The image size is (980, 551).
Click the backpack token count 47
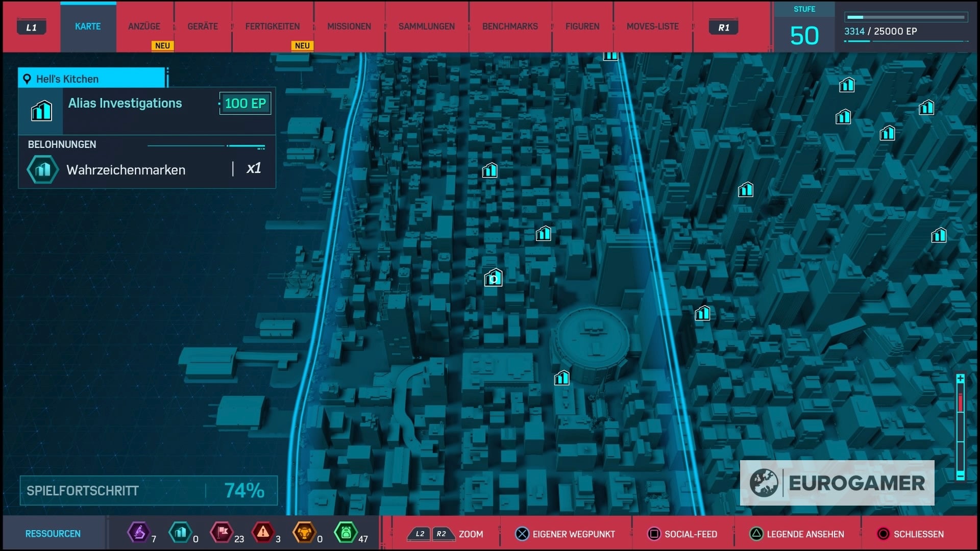click(363, 539)
